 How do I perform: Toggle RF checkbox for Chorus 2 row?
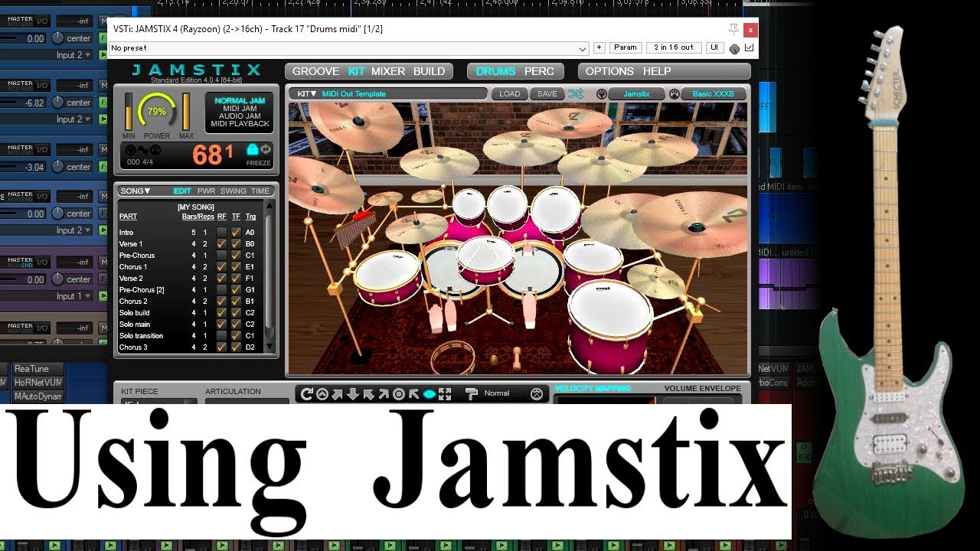221,301
